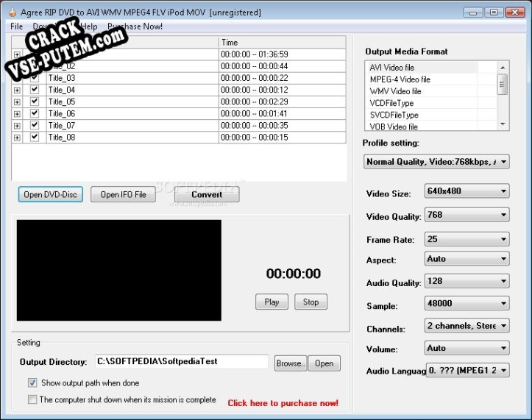Expand Title_08 tree node

coord(17,138)
